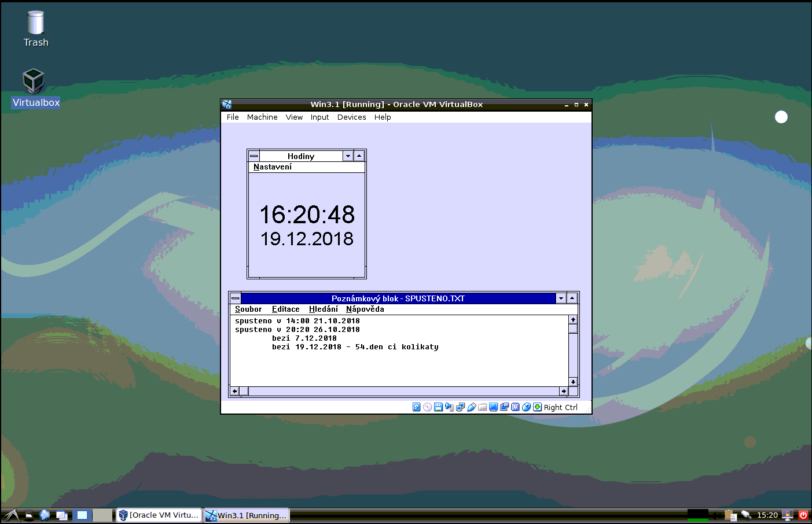Click the audio indicator in VirtualBox status bar
The image size is (812, 524).
click(x=449, y=407)
